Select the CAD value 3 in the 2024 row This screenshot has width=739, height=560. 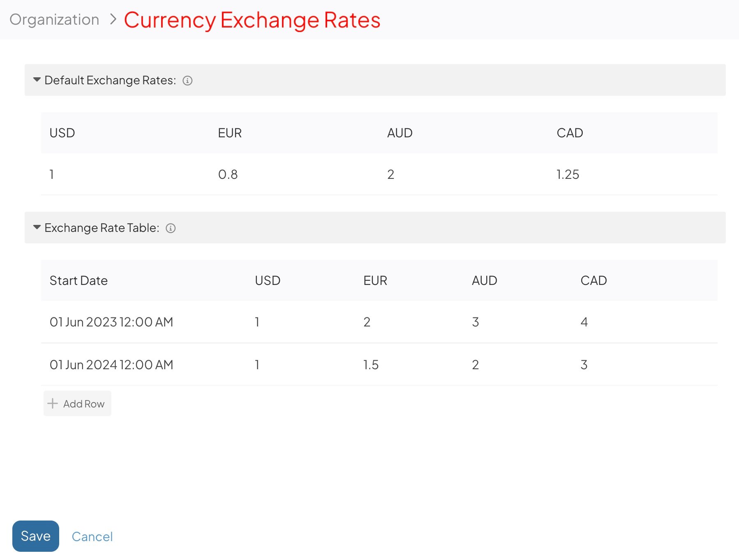click(584, 364)
